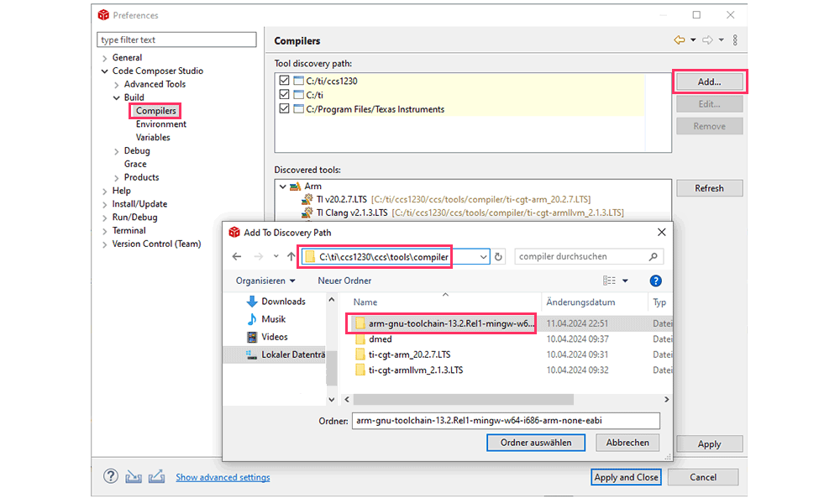Click the Ordner name input field
Image resolution: width=840 pixels, height=504 pixels.
click(506, 421)
